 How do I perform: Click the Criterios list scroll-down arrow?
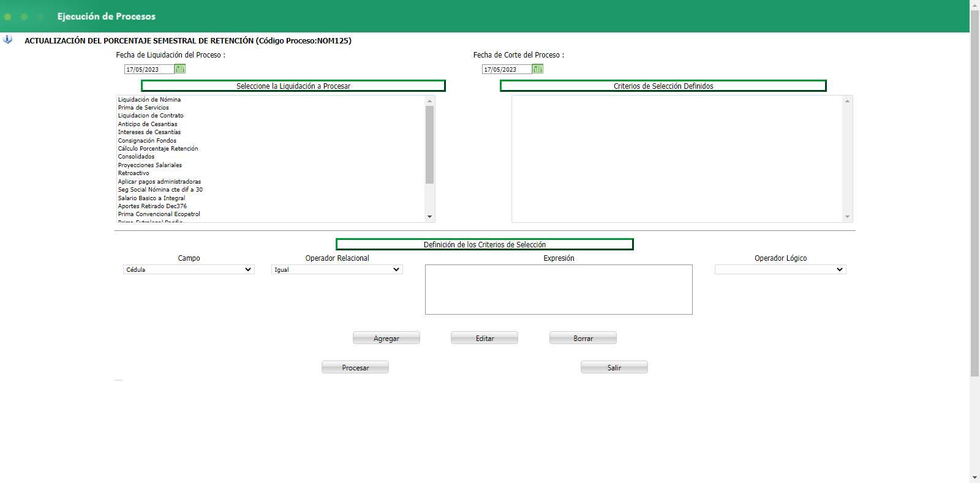click(x=847, y=217)
